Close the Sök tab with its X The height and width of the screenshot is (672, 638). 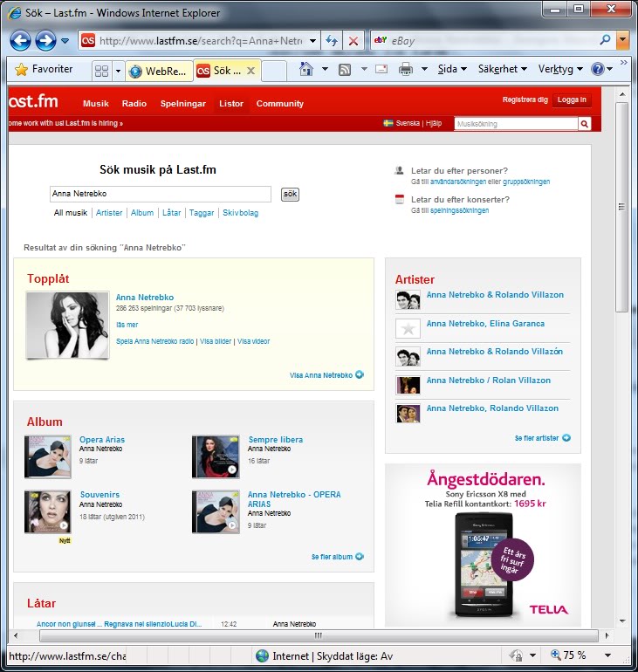(x=251, y=72)
